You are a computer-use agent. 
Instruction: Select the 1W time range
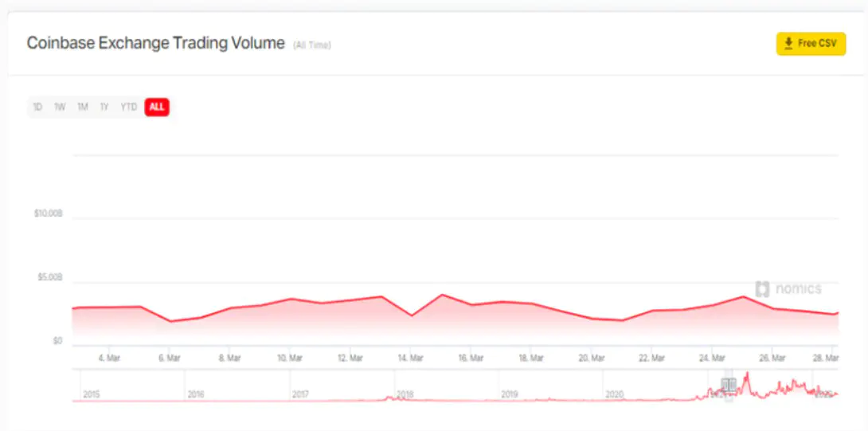tap(60, 107)
